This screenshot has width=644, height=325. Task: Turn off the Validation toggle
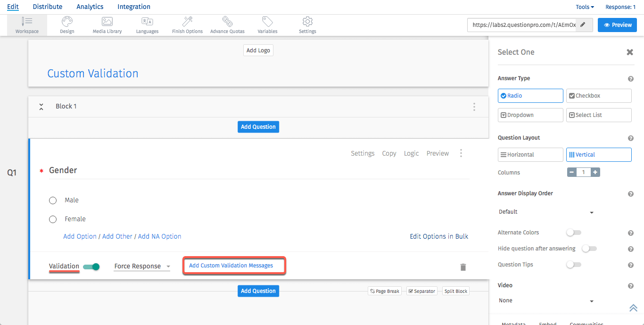pos(91,267)
